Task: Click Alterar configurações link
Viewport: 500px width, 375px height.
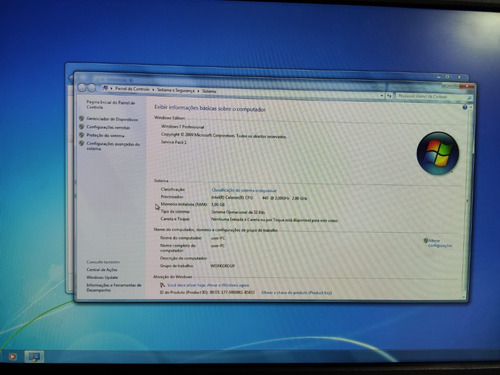Action: 440,243
